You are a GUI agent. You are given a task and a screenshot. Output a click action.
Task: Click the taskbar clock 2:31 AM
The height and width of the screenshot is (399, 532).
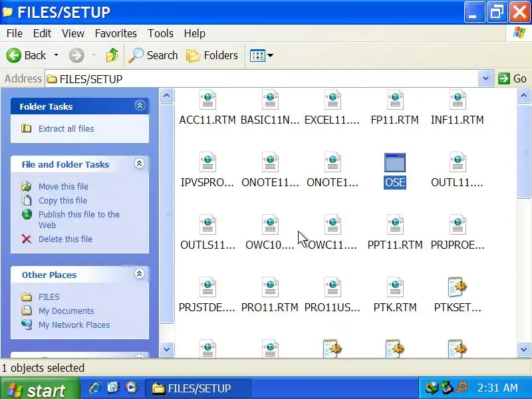click(x=497, y=388)
